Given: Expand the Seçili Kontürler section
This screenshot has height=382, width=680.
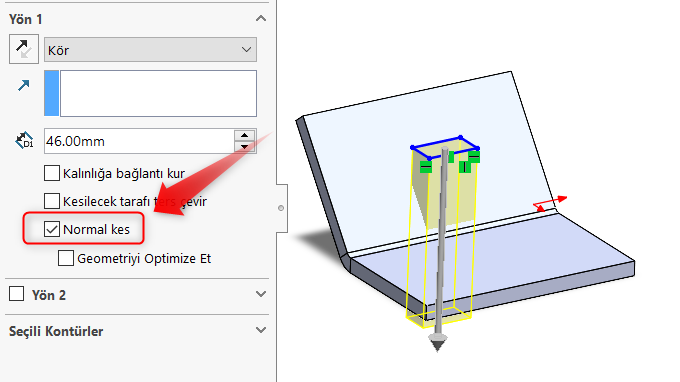Looking at the screenshot, I should click(x=261, y=330).
